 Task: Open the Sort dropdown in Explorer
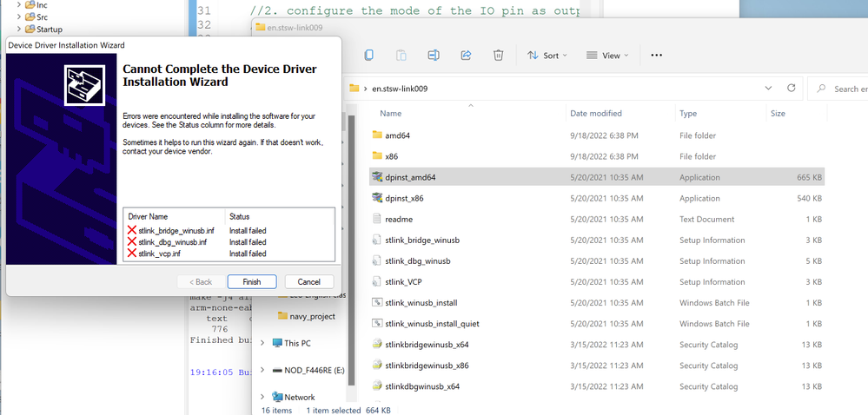(x=547, y=56)
